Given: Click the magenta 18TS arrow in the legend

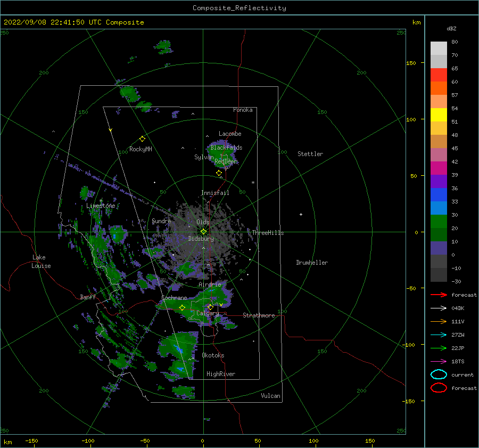Looking at the screenshot, I should (x=439, y=362).
